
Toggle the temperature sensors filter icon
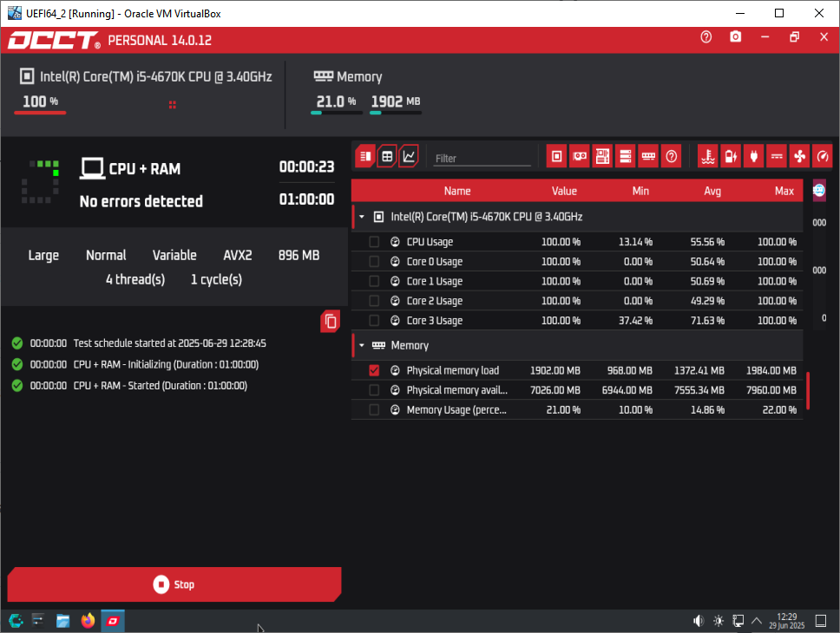point(708,156)
